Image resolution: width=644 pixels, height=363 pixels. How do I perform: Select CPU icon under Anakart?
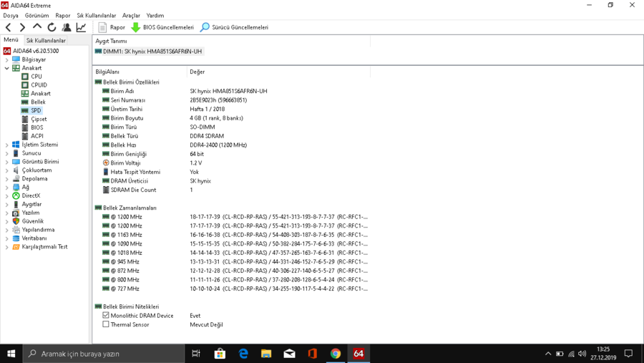coord(25,77)
